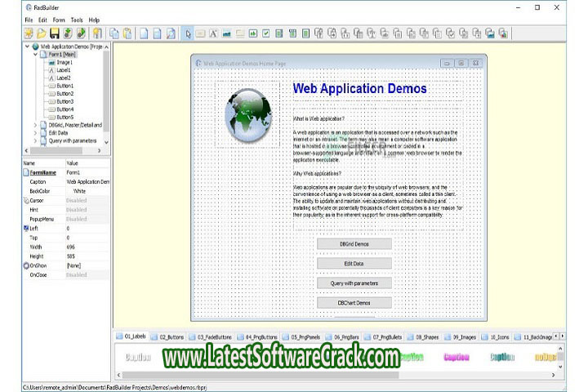Switch to the 10_Icons palette tab
The image size is (588, 392).
tap(496, 337)
